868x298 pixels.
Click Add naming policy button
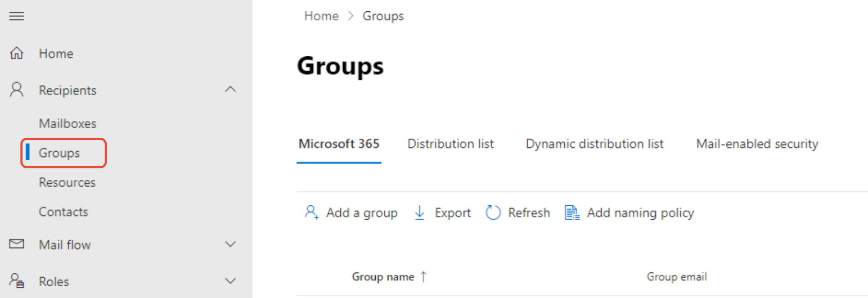pos(629,213)
